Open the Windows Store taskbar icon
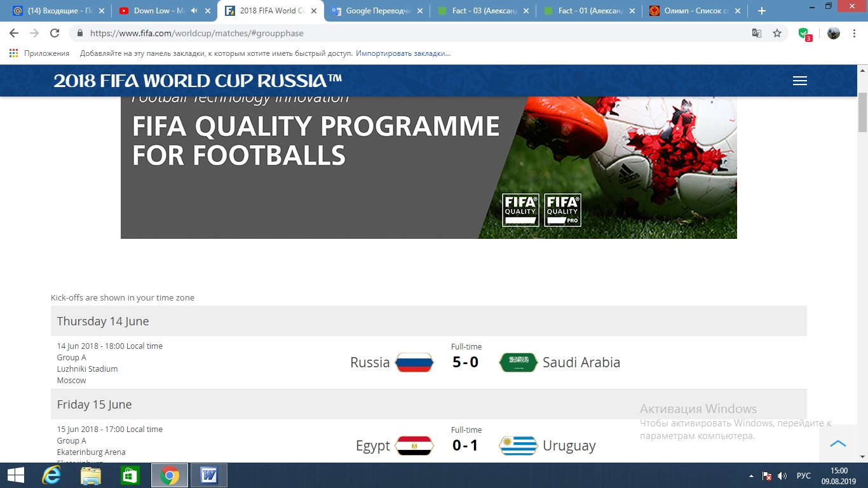The height and width of the screenshot is (488, 868). click(130, 475)
